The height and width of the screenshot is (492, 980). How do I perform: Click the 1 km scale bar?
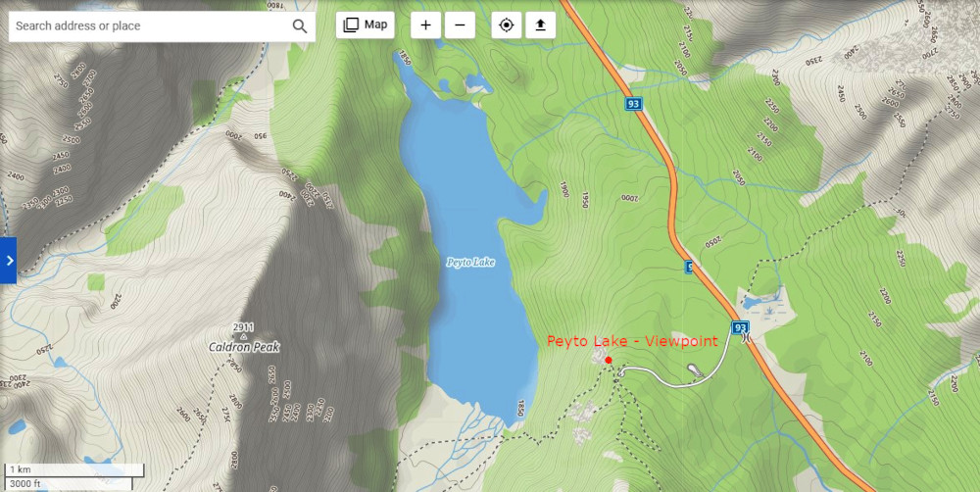(75, 470)
